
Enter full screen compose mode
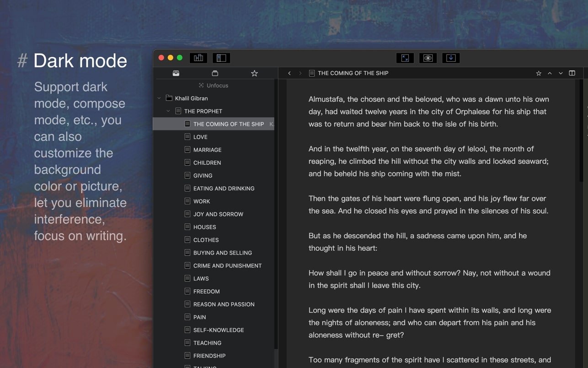tap(405, 58)
